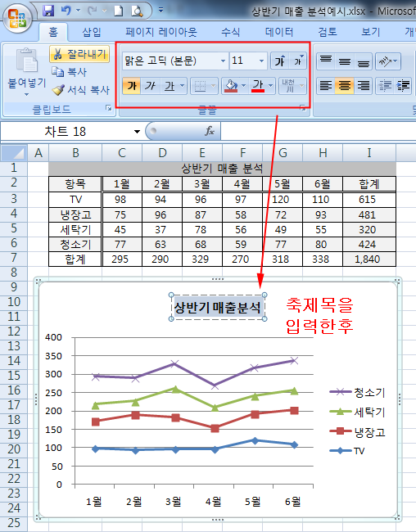Open the 보기 tab
The image size is (416, 532).
point(370,32)
